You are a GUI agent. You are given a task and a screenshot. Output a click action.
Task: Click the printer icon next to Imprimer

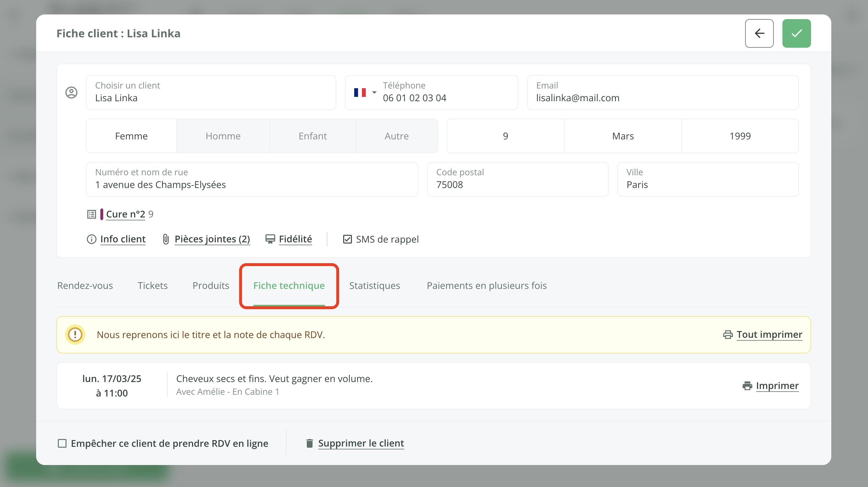click(747, 386)
